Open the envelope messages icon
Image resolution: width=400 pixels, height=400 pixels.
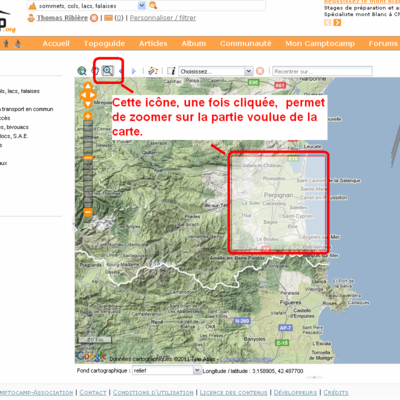[x=108, y=18]
